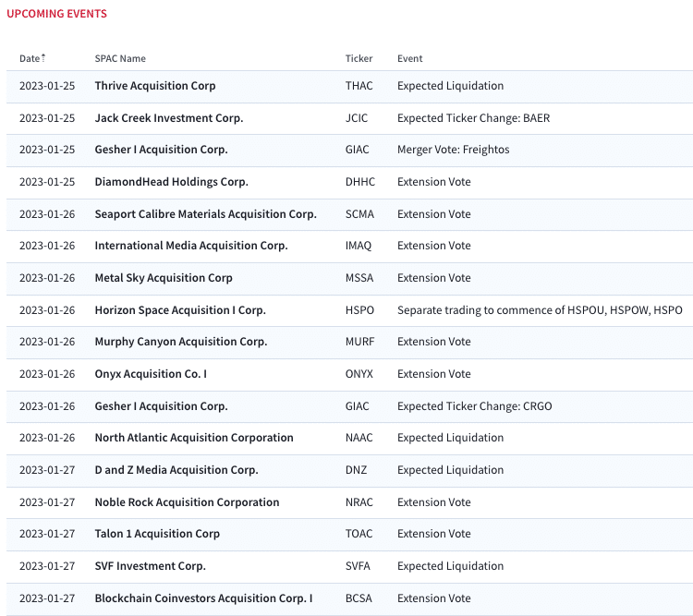Click Extension Vote in the DHHC row
Viewport: 693px width, 616px height.
(x=434, y=182)
